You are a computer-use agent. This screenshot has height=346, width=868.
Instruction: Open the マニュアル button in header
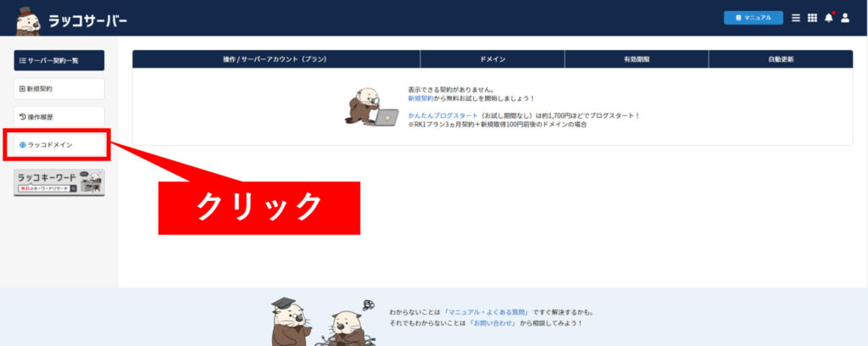click(753, 18)
